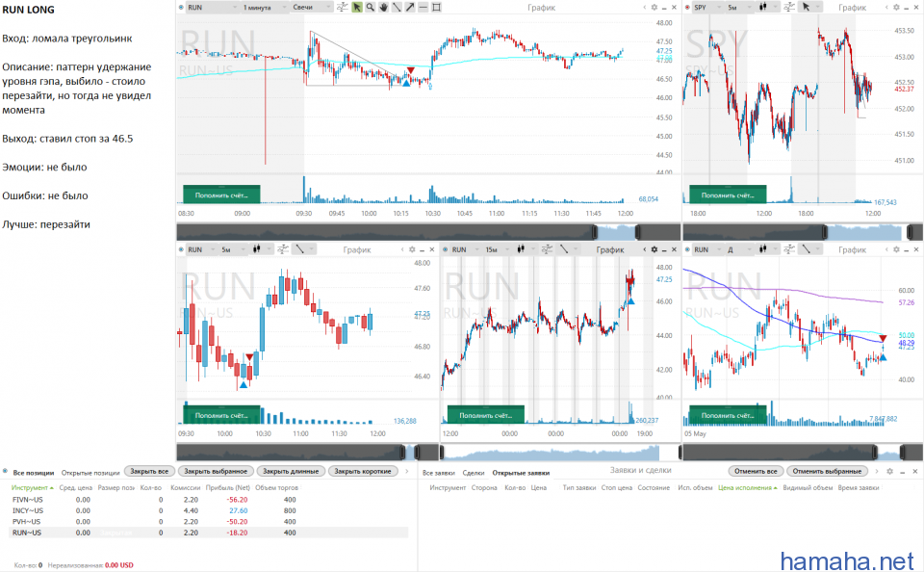Open the '1 минута' timeframe dropdown
The height and width of the screenshot is (572, 924).
pyautogui.click(x=264, y=8)
